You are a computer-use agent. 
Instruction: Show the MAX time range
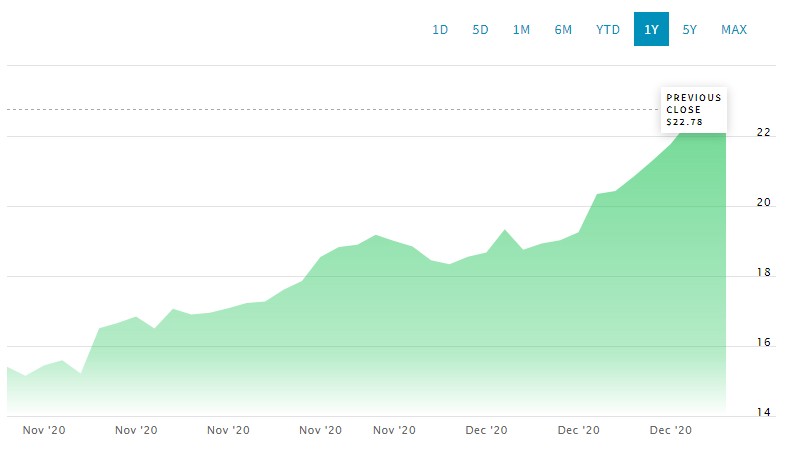734,30
